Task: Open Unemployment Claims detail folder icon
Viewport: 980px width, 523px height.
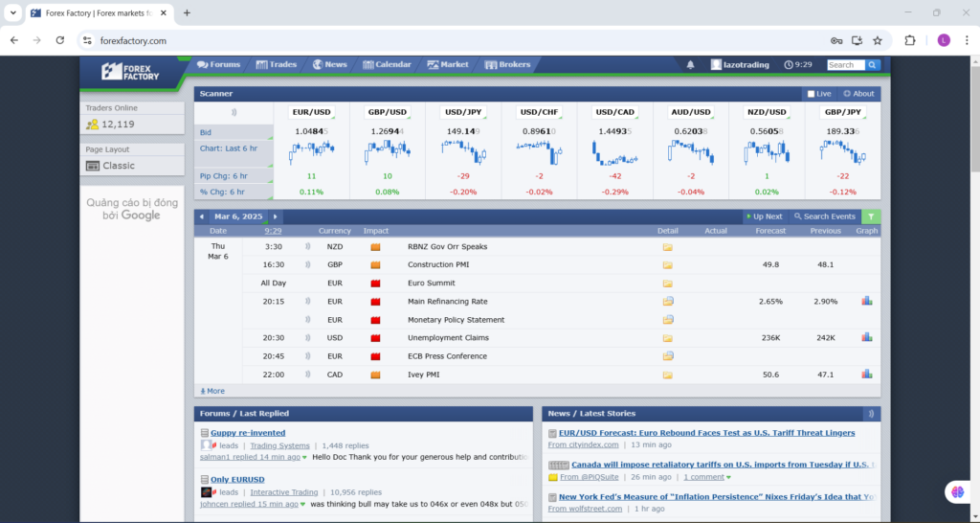Action: [x=667, y=338]
